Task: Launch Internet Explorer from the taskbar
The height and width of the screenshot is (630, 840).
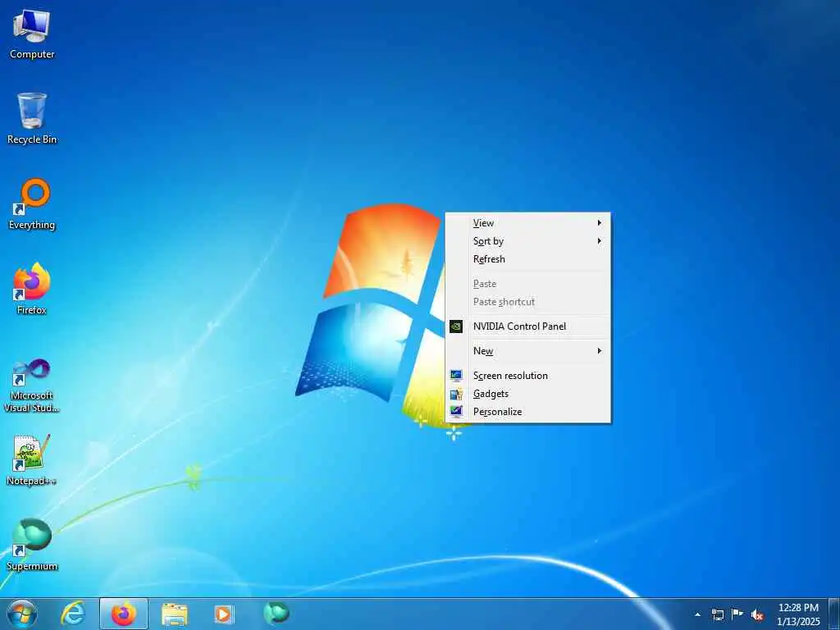Action: pyautogui.click(x=72, y=614)
